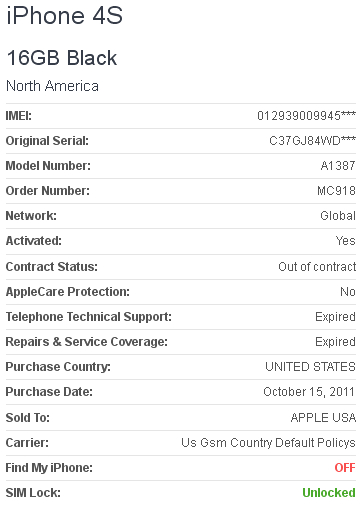Select the IMEI number value
Image resolution: width=361 pixels, height=505 pixels.
click(306, 116)
